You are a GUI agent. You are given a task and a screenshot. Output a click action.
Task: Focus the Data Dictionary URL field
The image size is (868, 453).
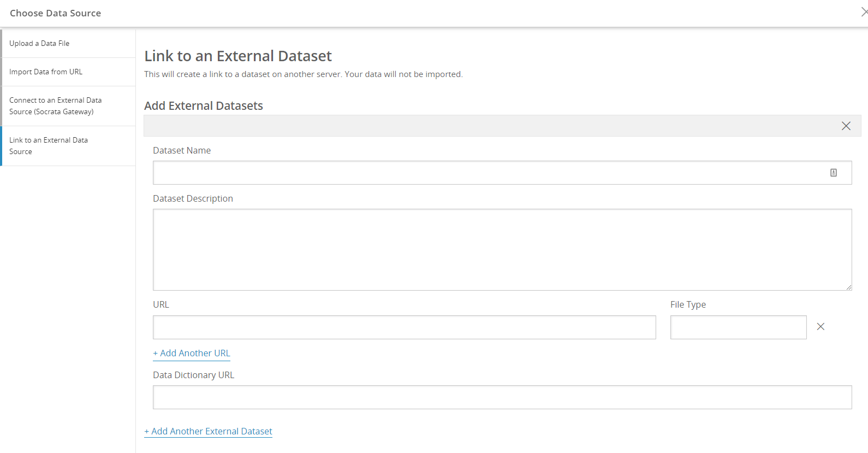click(502, 397)
